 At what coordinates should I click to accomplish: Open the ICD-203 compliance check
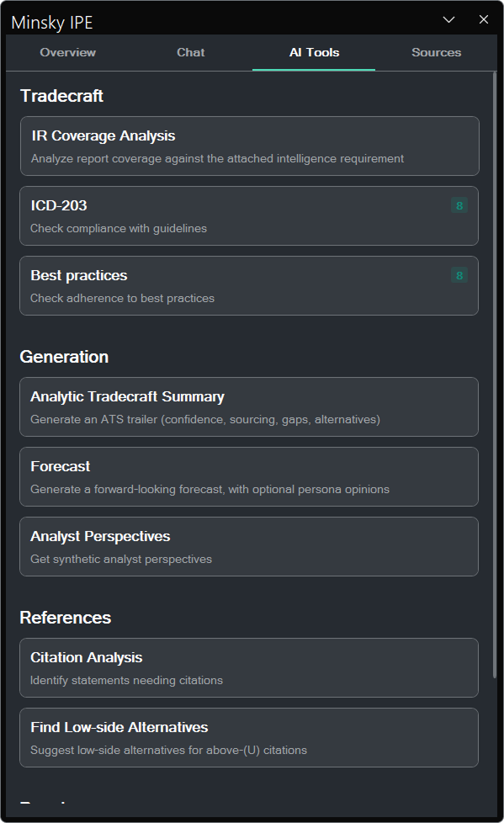click(x=249, y=215)
